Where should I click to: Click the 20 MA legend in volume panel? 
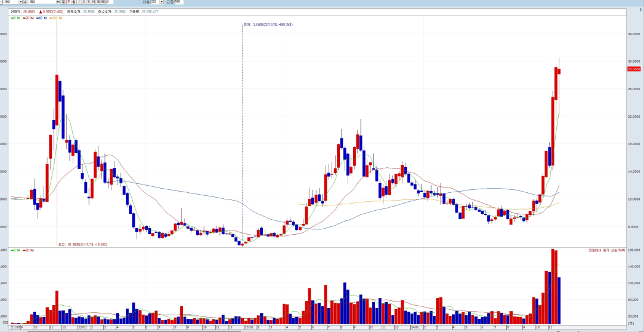tap(29, 250)
